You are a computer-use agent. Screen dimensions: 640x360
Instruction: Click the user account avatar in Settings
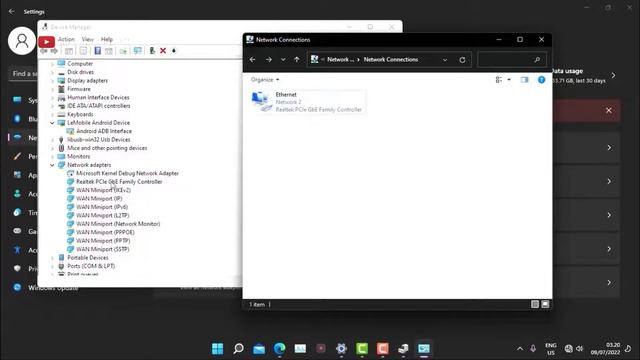22,41
